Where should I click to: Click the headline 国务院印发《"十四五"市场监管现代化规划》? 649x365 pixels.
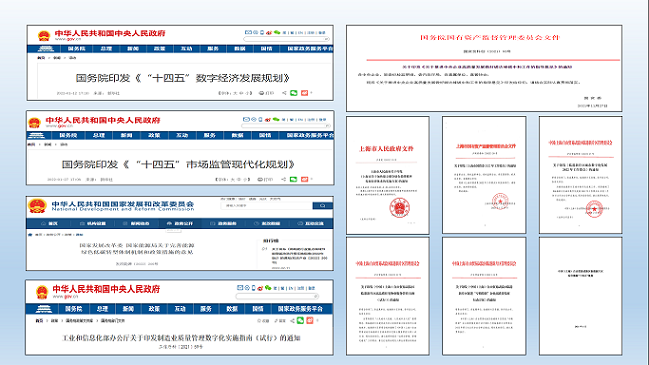click(x=178, y=164)
